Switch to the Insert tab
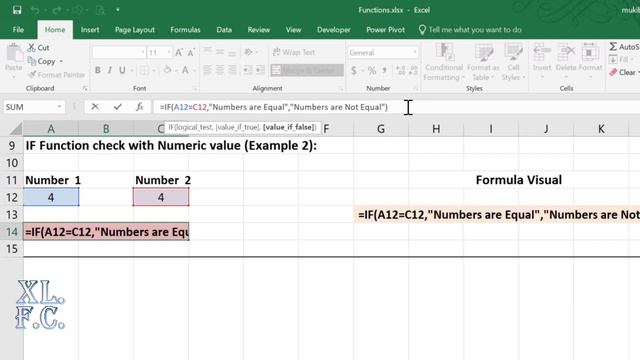This screenshot has width=640, height=360. pyautogui.click(x=90, y=29)
